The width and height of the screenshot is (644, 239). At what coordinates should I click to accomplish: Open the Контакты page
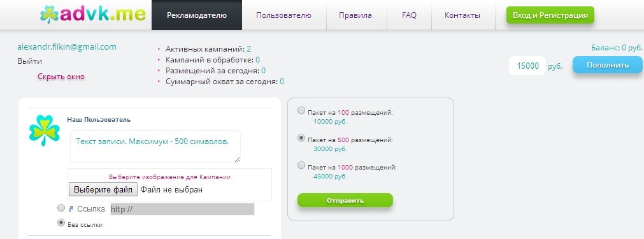pos(462,15)
